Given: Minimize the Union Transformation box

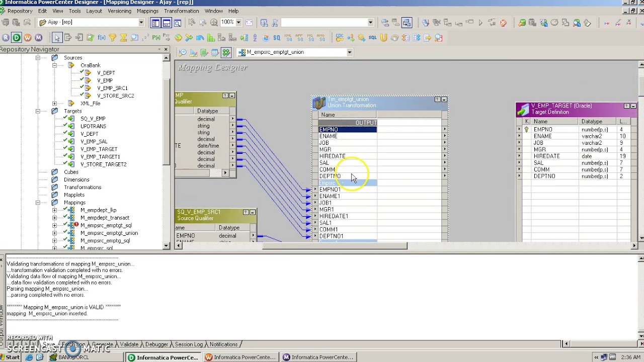Looking at the screenshot, I should point(444,100).
